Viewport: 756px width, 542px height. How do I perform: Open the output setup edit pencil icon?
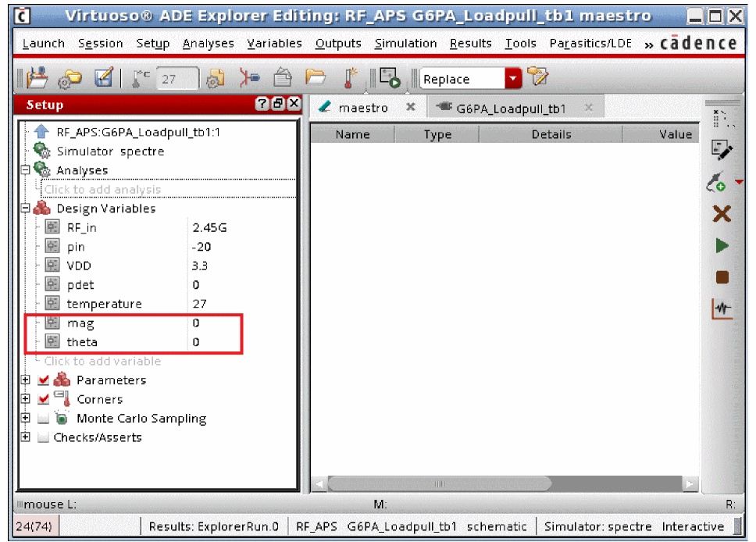point(721,150)
